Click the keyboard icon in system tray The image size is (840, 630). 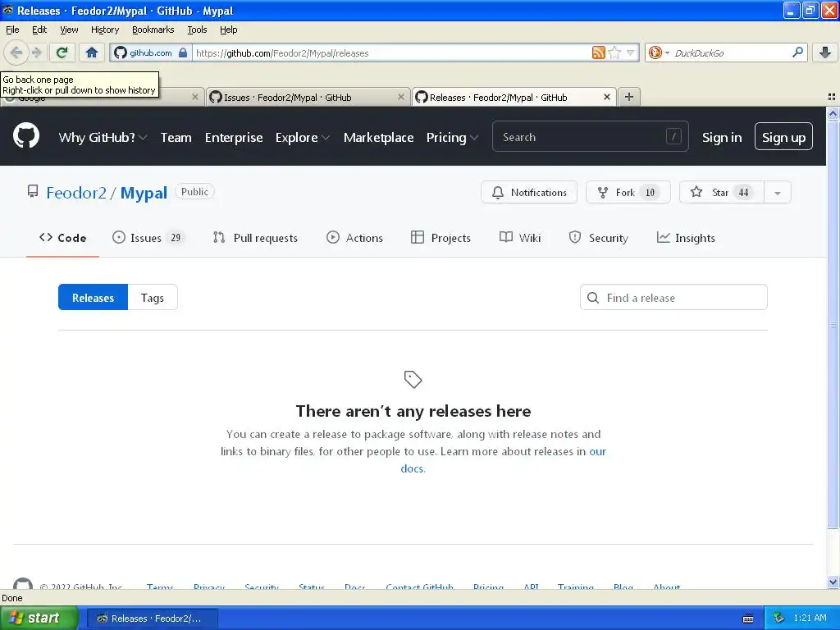click(x=748, y=619)
